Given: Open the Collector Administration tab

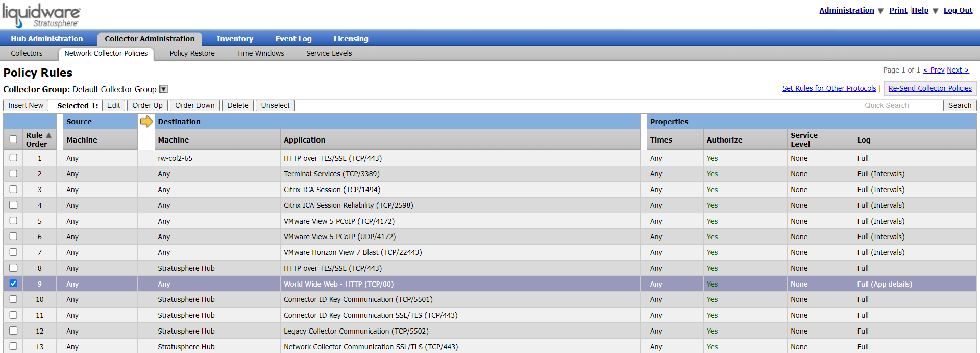Looking at the screenshot, I should pos(150,39).
